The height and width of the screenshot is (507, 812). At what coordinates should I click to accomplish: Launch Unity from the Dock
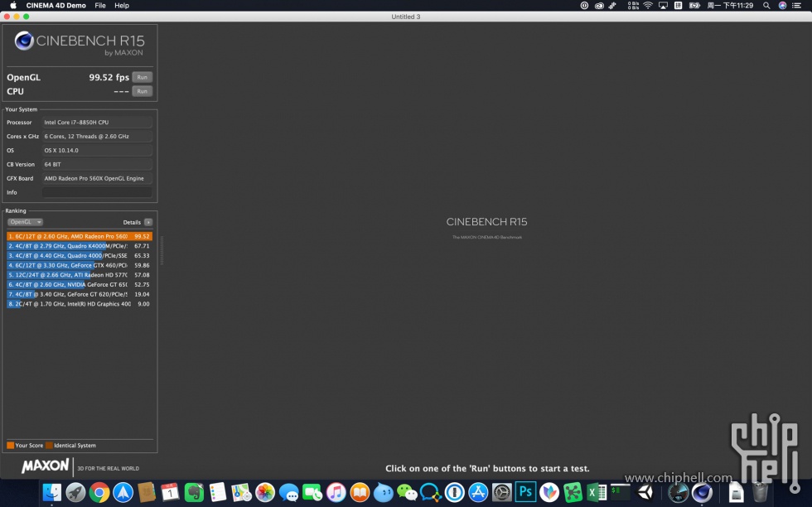coord(645,492)
